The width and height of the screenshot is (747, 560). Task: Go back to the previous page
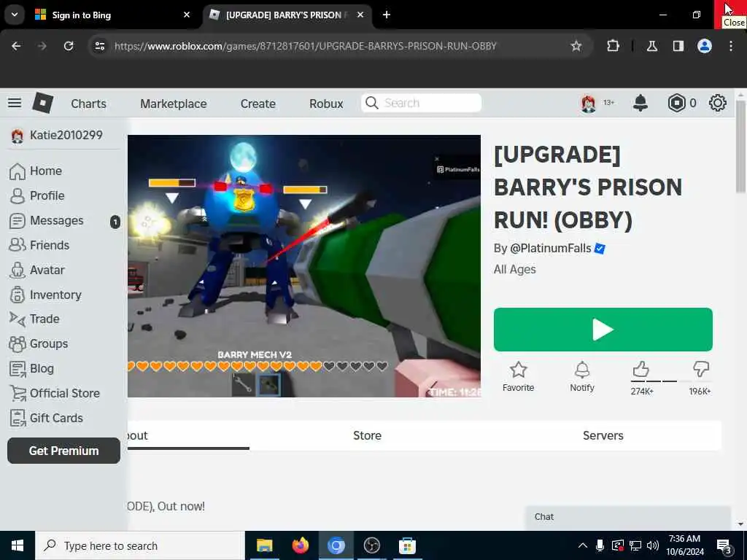[16, 46]
